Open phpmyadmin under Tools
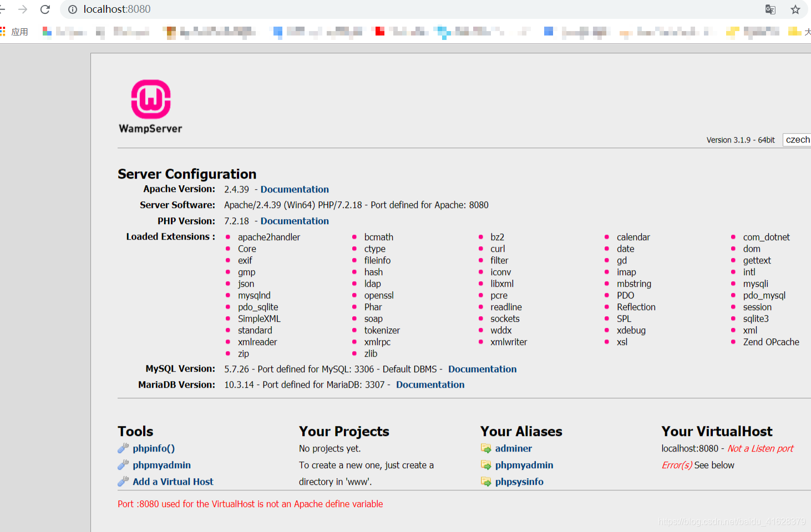This screenshot has width=811, height=532. coord(161,465)
